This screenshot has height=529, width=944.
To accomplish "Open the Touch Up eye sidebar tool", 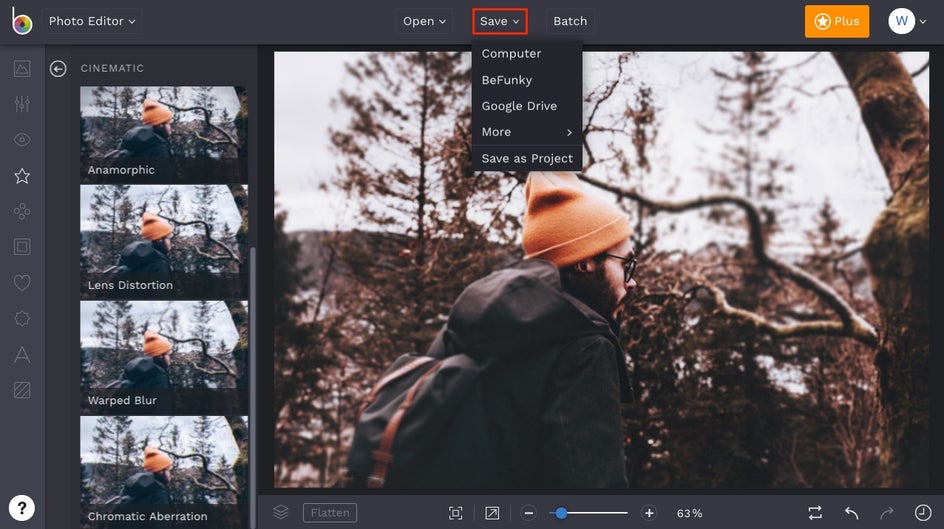I will pyautogui.click(x=22, y=140).
